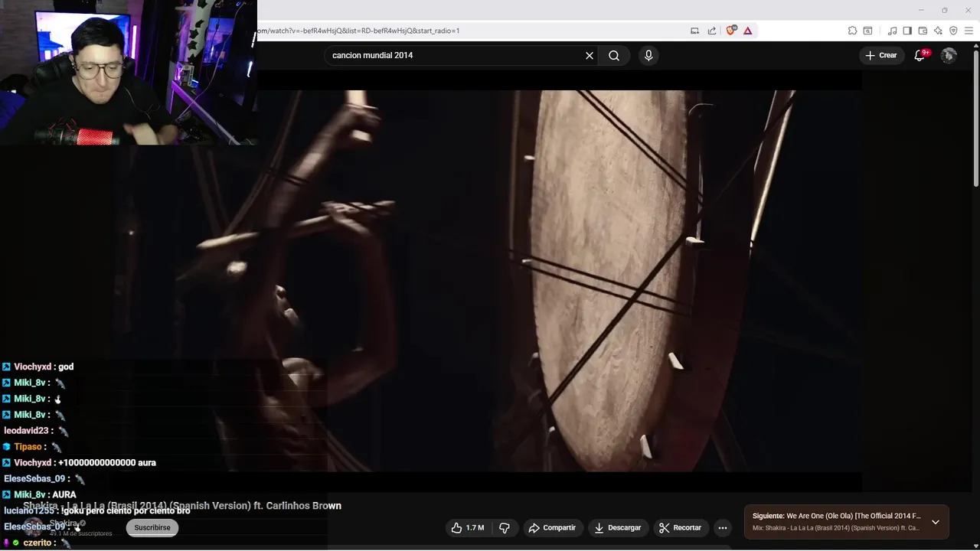This screenshot has width=980, height=551.
Task: Open the Leo AI sparkle icon
Action: click(x=938, y=31)
